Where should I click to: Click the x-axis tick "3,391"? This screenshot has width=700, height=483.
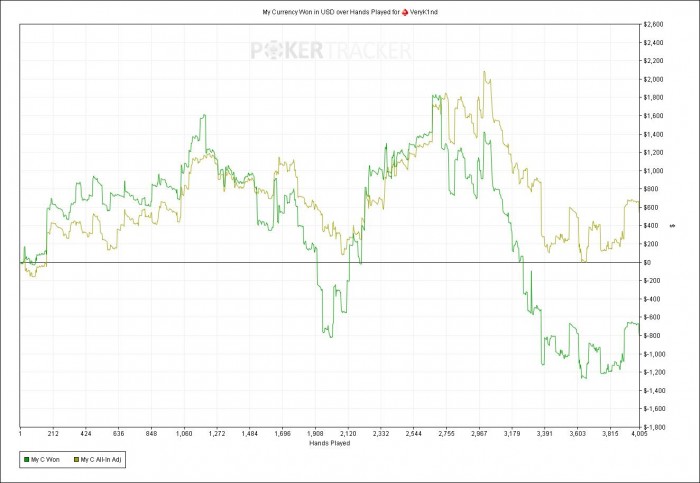point(545,433)
